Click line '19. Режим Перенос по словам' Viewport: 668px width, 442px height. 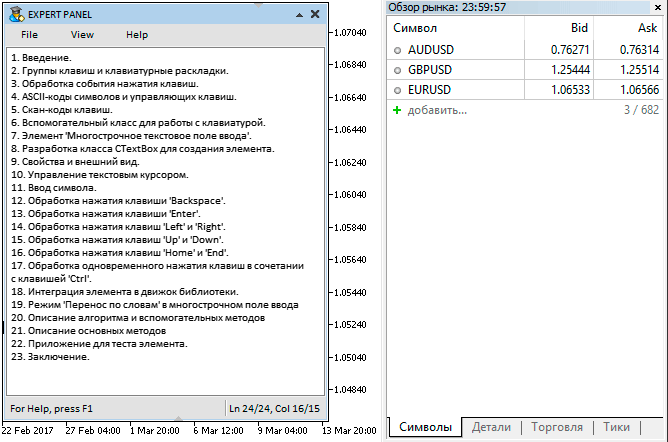pyautogui.click(x=155, y=305)
